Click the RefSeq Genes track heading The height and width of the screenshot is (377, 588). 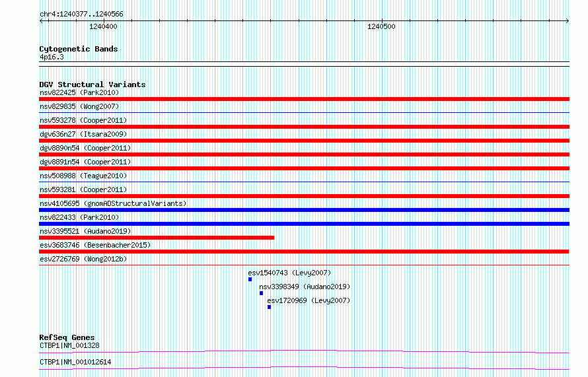pos(67,337)
